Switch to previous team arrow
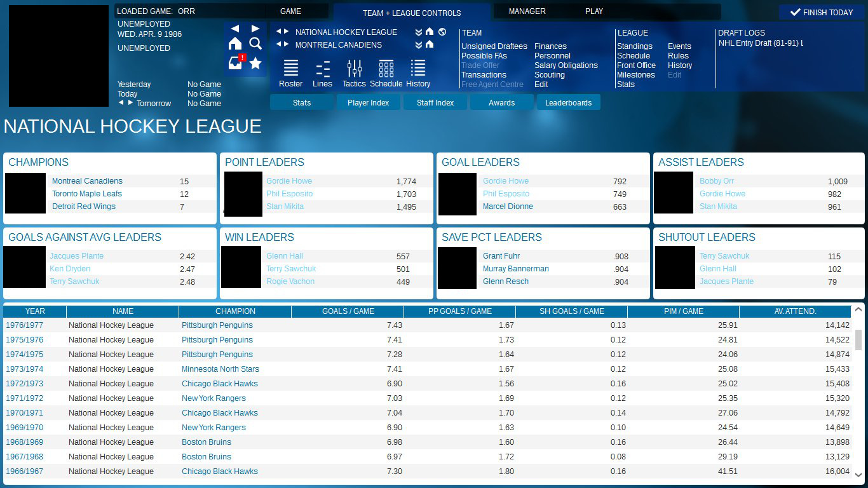Screen dimensions: 868x488 pyautogui.click(x=278, y=44)
